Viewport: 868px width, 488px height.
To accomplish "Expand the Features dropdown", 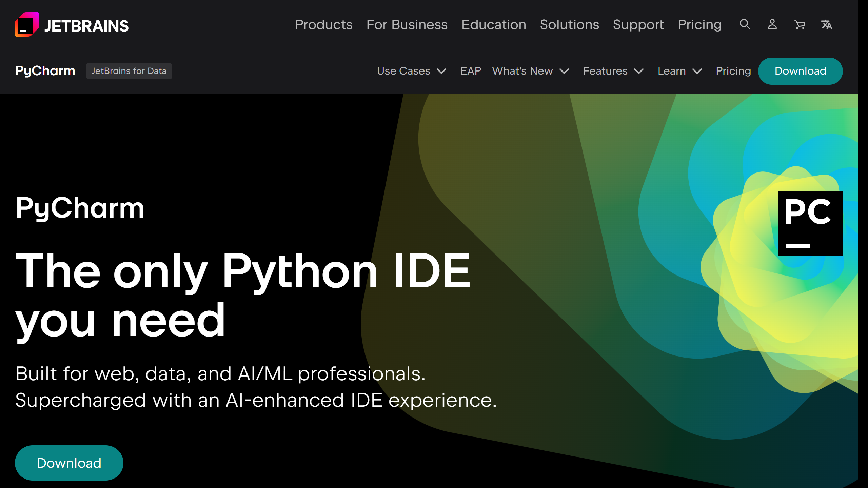I will coord(613,71).
